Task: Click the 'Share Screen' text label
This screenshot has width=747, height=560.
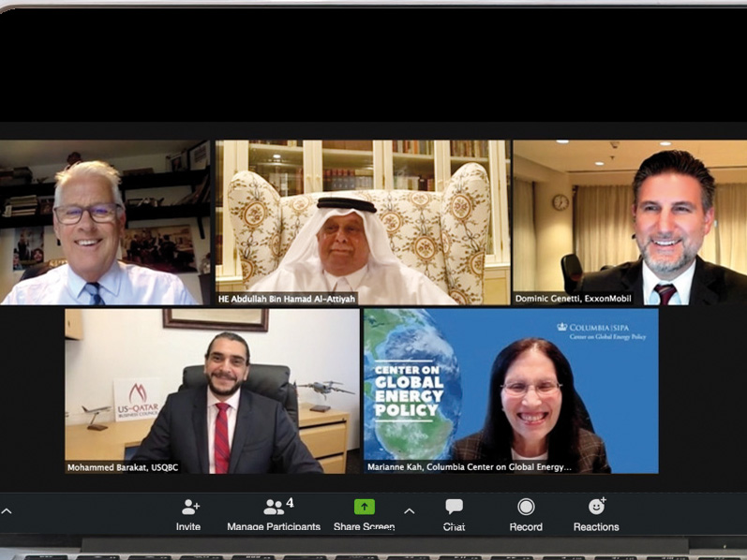Action: pos(365,526)
